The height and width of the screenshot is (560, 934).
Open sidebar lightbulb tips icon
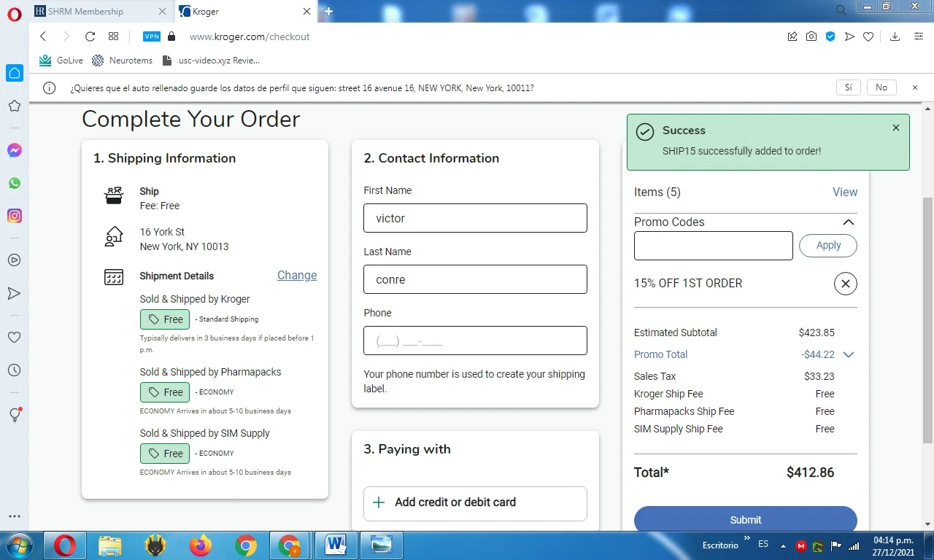pos(15,415)
